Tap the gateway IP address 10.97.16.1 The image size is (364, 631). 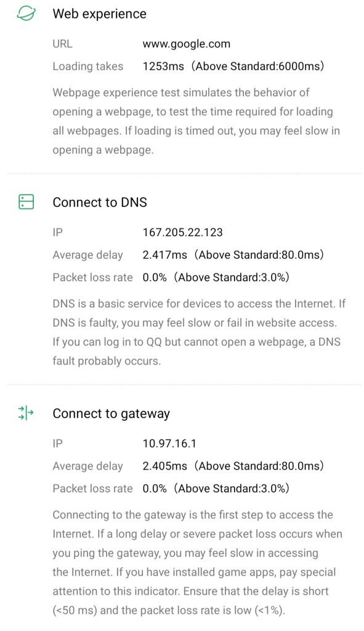click(x=169, y=444)
